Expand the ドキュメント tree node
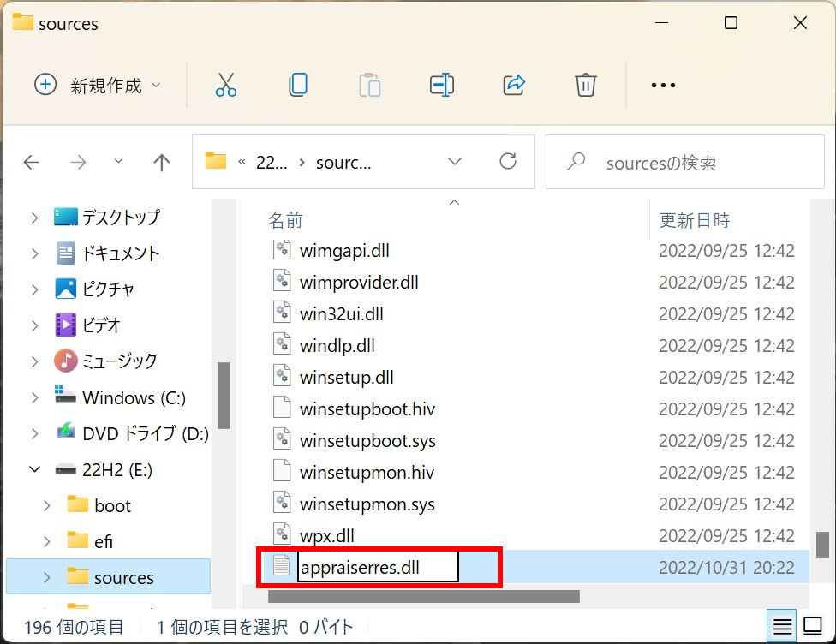 click(x=34, y=253)
